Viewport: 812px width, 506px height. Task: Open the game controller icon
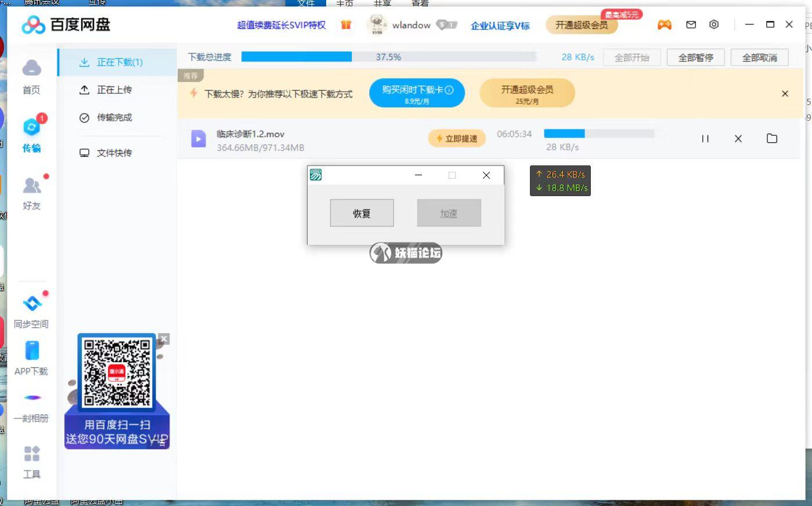(664, 24)
